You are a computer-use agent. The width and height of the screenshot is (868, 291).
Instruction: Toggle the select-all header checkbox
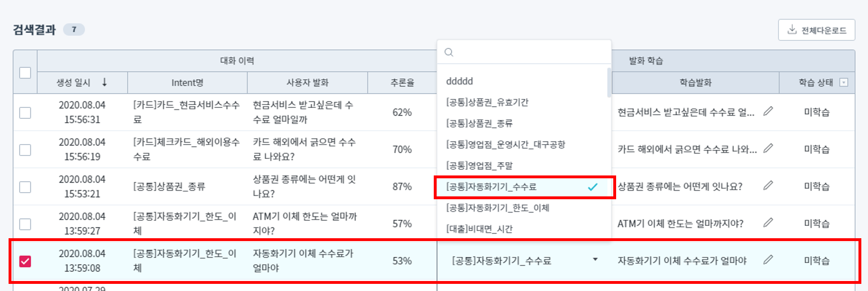pos(25,73)
